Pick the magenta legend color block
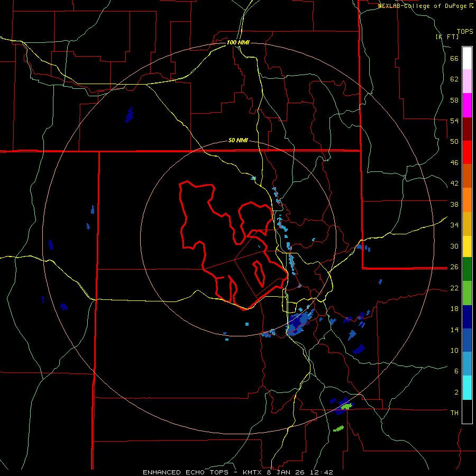This screenshot has width=476, height=476. click(467, 105)
